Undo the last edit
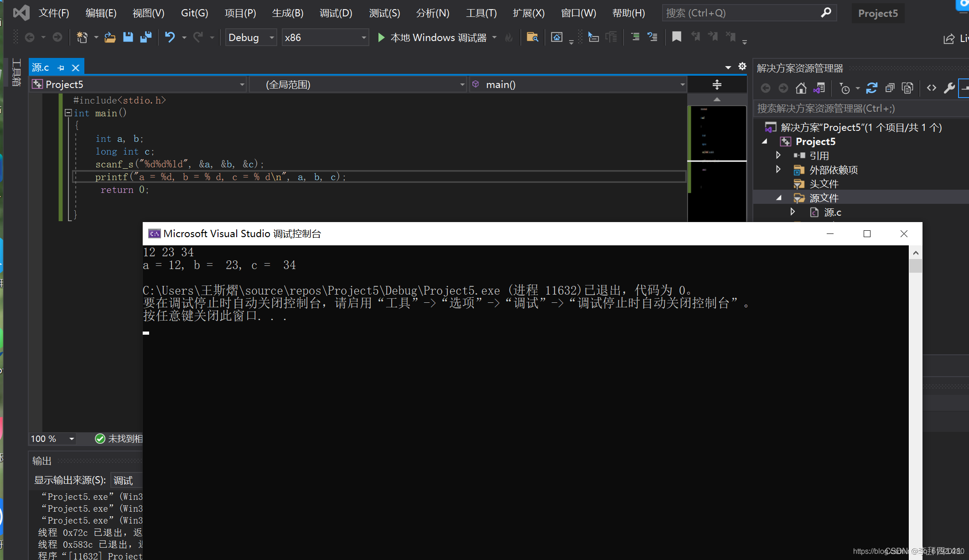Image resolution: width=969 pixels, height=560 pixels. (x=170, y=37)
